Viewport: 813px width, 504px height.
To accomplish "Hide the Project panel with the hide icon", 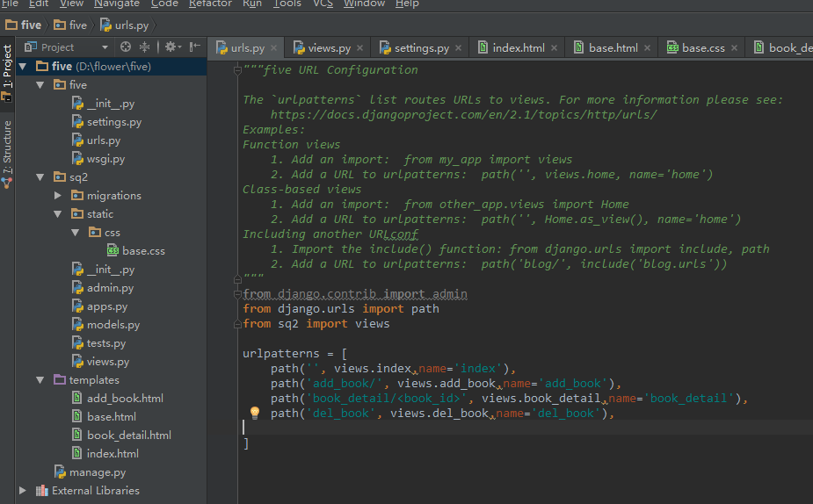I will [195, 47].
